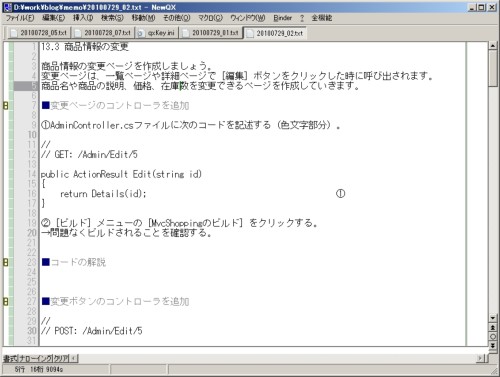This screenshot has width=500, height=377.
Task: Click the vertical scrollbar down arrow
Action: pos(493,318)
